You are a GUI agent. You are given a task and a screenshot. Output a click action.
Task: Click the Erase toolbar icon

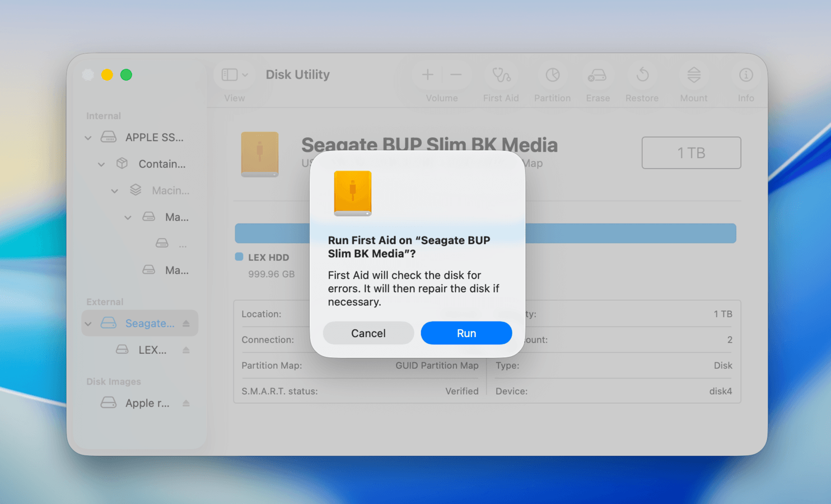597,76
